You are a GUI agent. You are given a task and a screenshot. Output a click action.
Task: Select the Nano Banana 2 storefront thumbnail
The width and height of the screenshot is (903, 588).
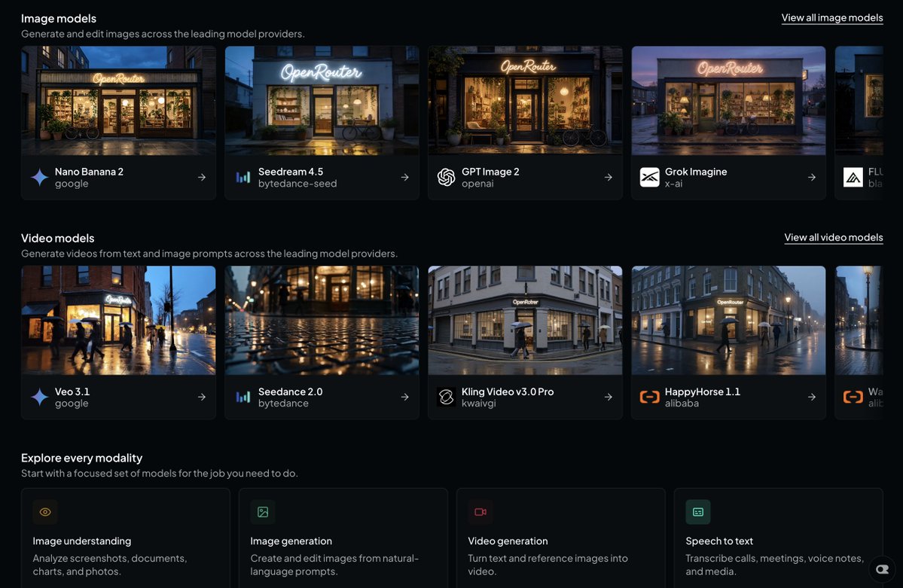point(119,101)
